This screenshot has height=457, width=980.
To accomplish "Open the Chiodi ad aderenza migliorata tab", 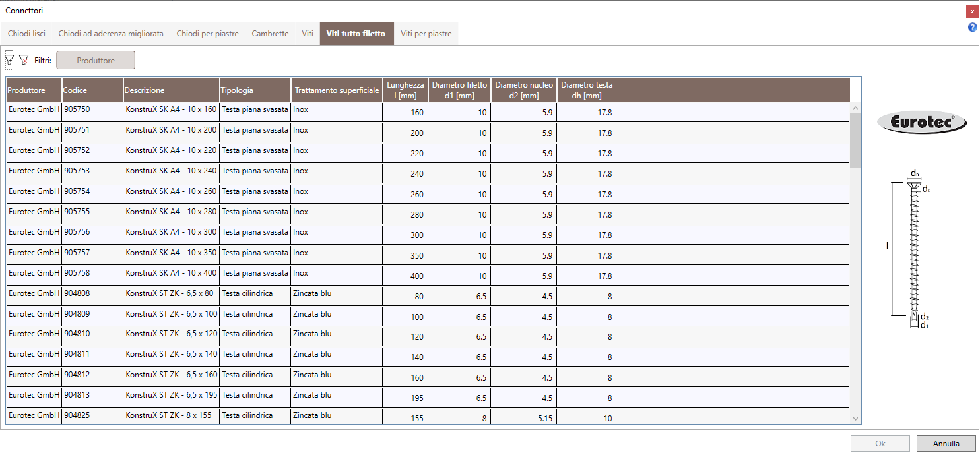I will click(111, 33).
